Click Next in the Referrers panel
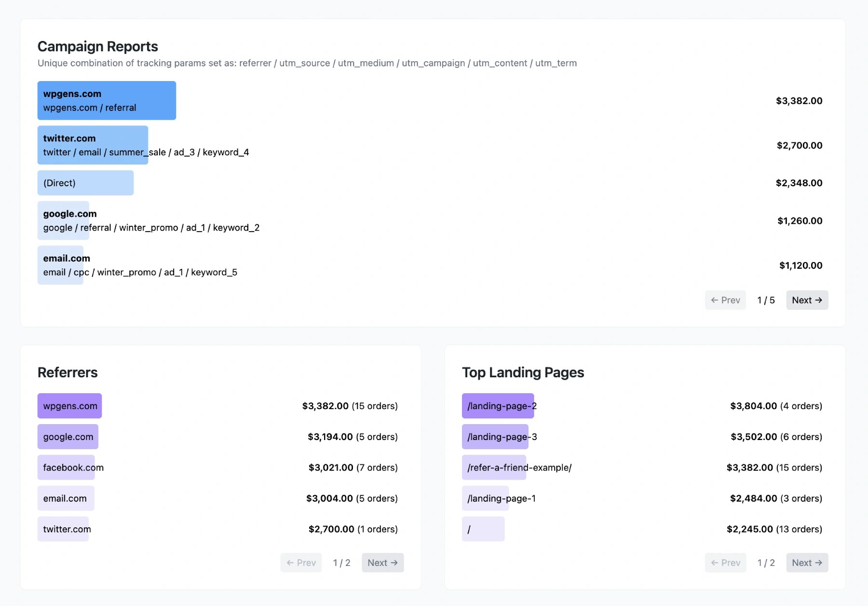The image size is (868, 606). point(382,562)
